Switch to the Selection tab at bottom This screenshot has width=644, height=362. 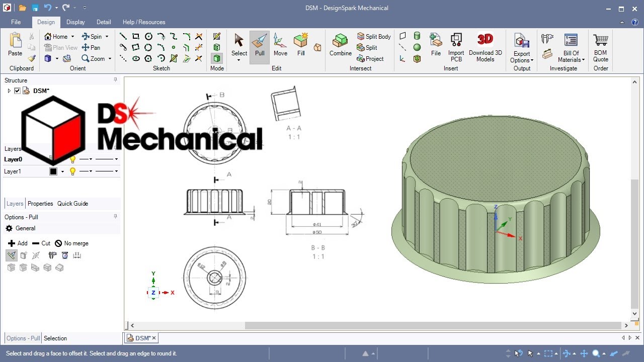(x=55, y=338)
